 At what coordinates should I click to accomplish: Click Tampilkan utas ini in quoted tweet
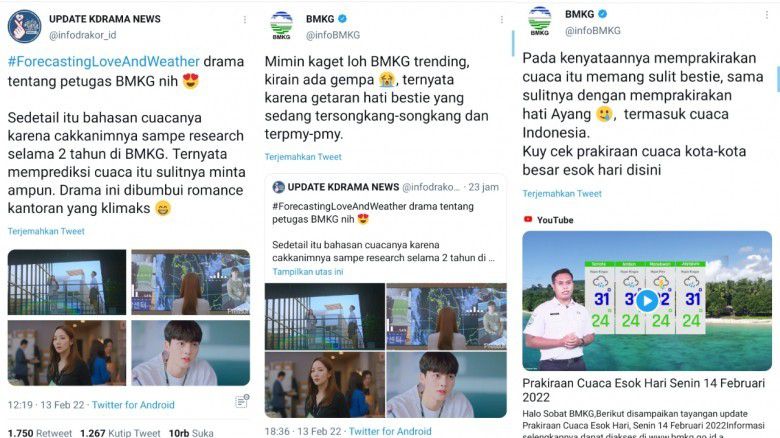[307, 272]
